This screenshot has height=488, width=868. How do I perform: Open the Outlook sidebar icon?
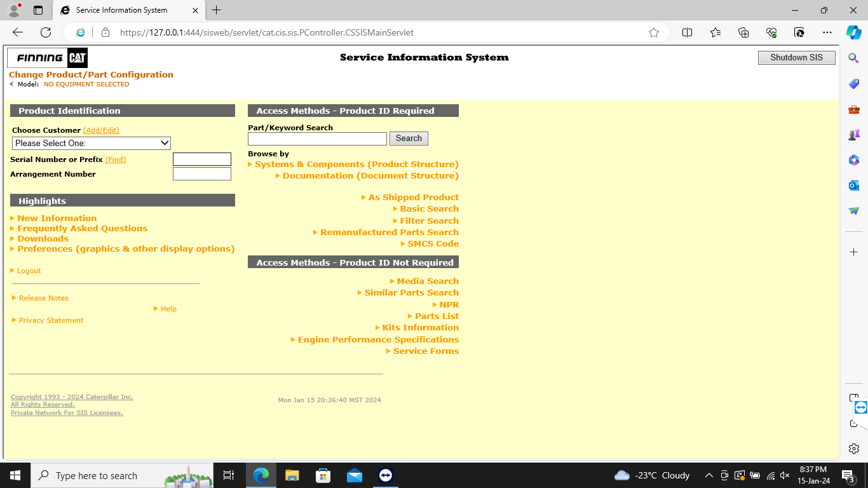point(854,186)
